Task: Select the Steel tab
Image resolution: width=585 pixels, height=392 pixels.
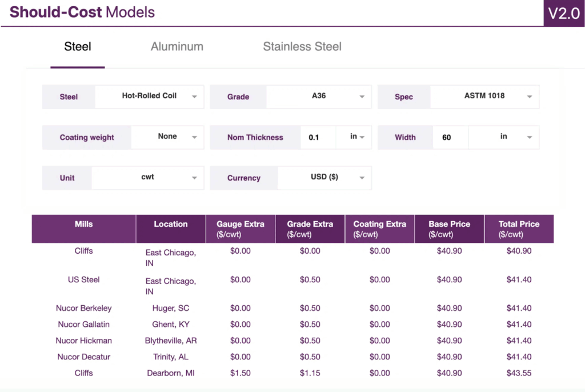Action: pyautogui.click(x=78, y=47)
